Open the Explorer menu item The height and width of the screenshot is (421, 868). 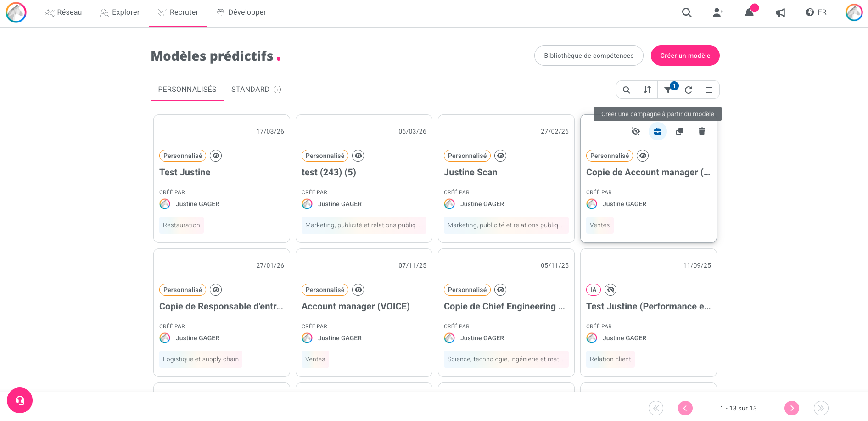point(120,12)
